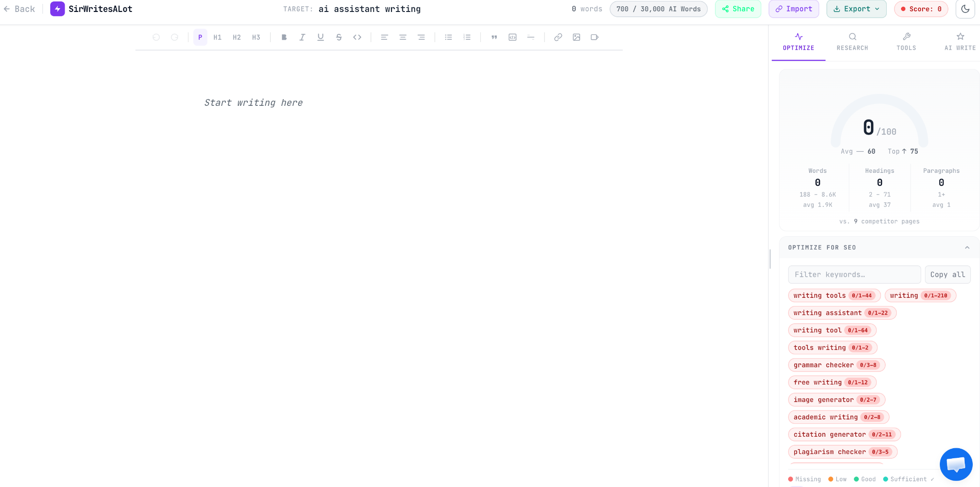Click Copy all keywords button
The image size is (980, 487).
point(947,274)
